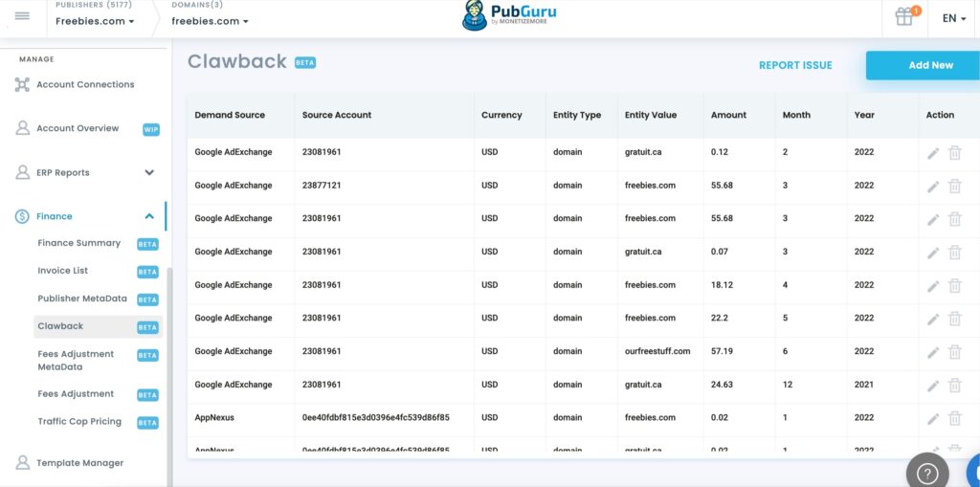Open Publisher MetaData page
Screen dimensions: 980x487
point(82,299)
